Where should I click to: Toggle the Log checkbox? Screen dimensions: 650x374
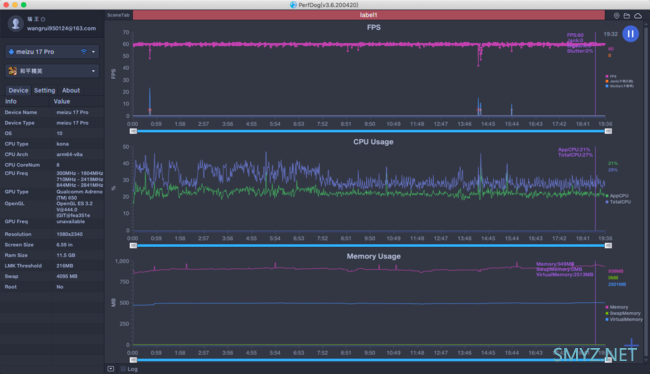tap(123, 369)
